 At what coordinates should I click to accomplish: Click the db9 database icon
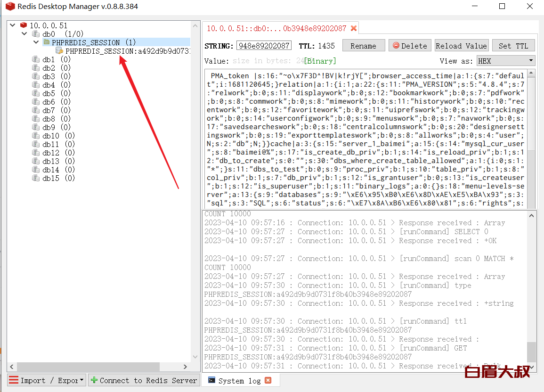coord(36,127)
